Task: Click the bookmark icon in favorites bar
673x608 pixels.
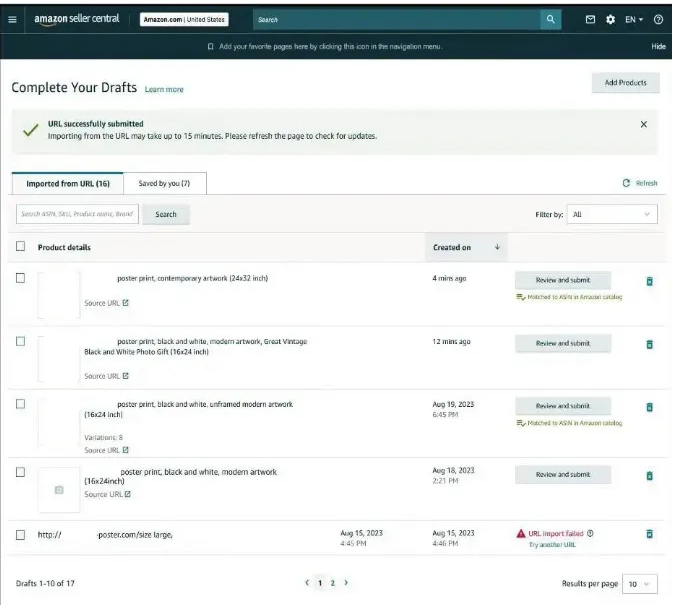Action: pos(210,46)
